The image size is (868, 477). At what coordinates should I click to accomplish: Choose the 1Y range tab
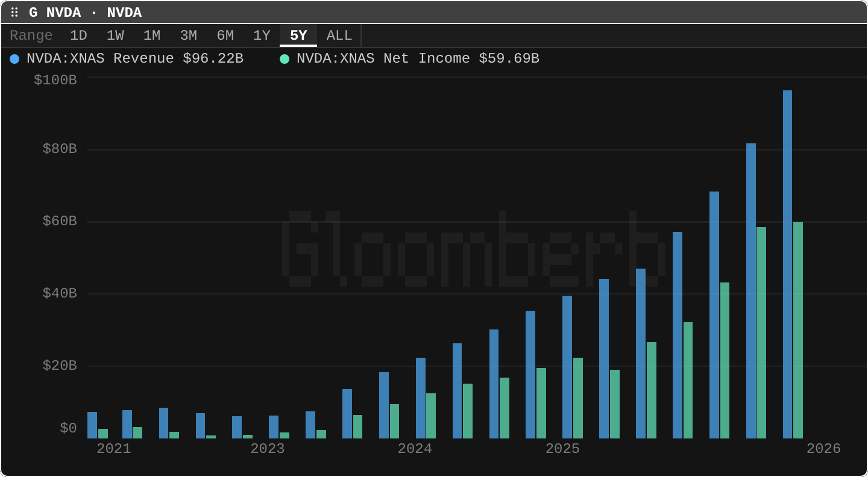click(262, 36)
